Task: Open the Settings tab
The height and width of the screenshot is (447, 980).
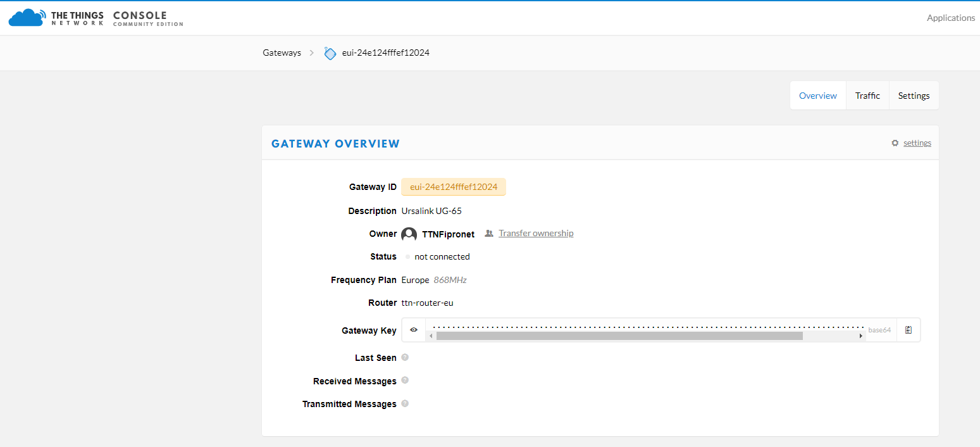Action: pyautogui.click(x=914, y=96)
